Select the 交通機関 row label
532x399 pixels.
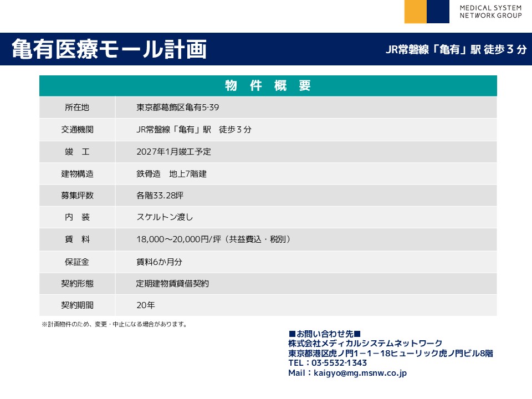coord(77,130)
